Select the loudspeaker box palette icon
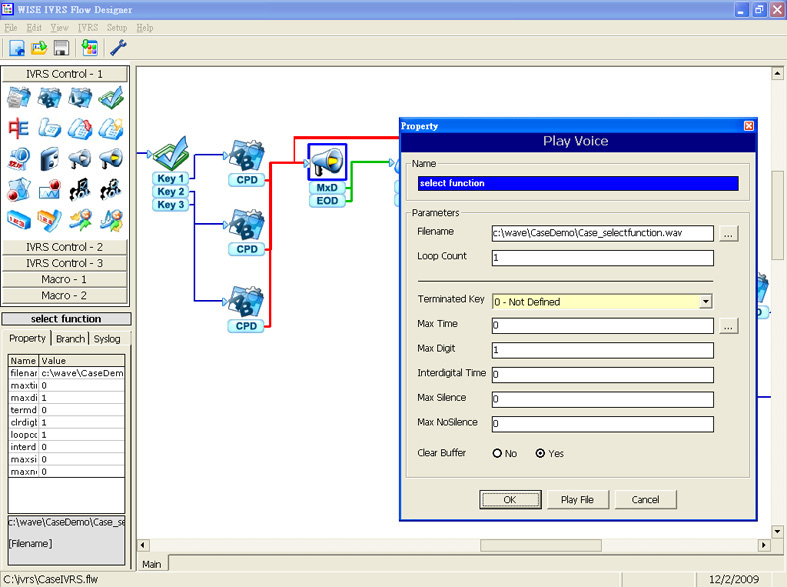The height and width of the screenshot is (587, 787). point(50,159)
